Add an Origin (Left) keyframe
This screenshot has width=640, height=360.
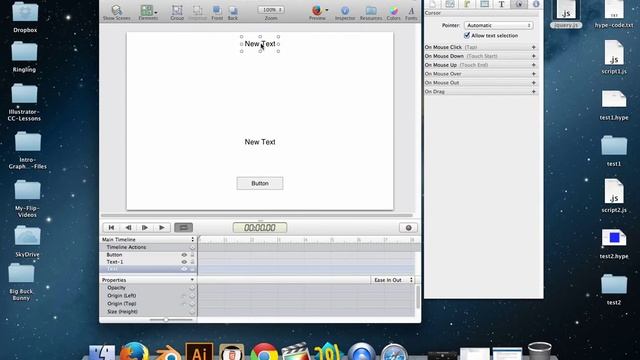192,296
